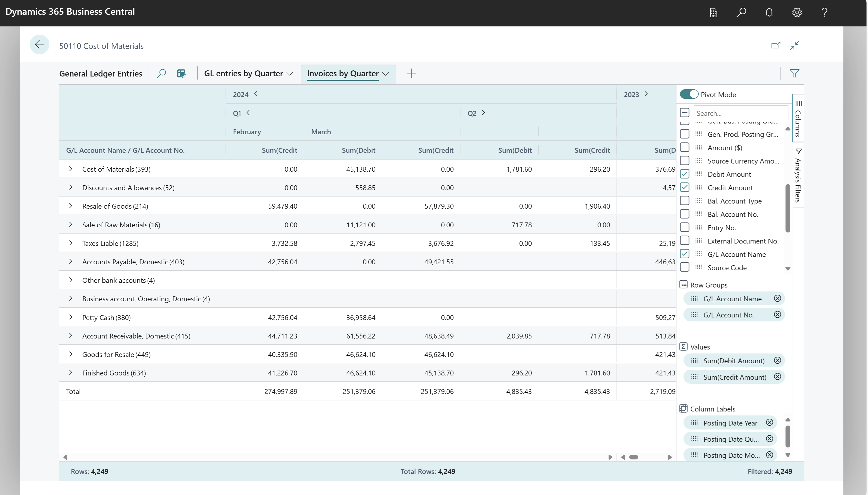
Task: Open the page in a new window icon
Action: [x=776, y=45]
